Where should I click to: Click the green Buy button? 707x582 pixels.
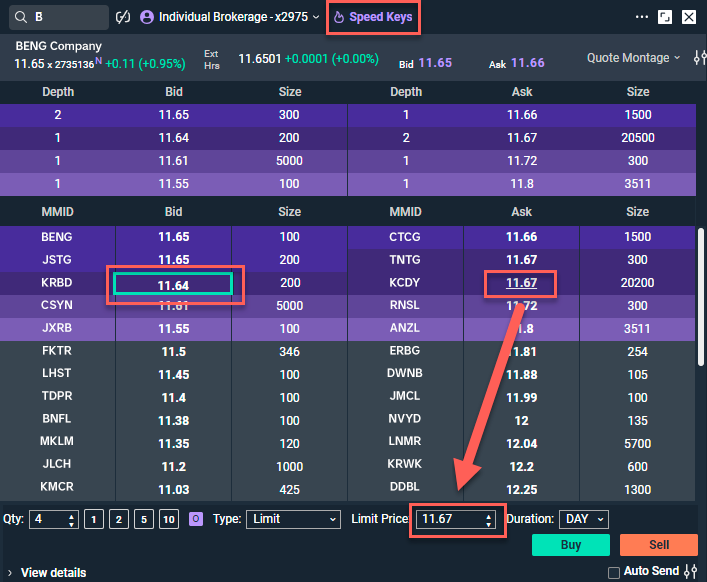pyautogui.click(x=571, y=545)
